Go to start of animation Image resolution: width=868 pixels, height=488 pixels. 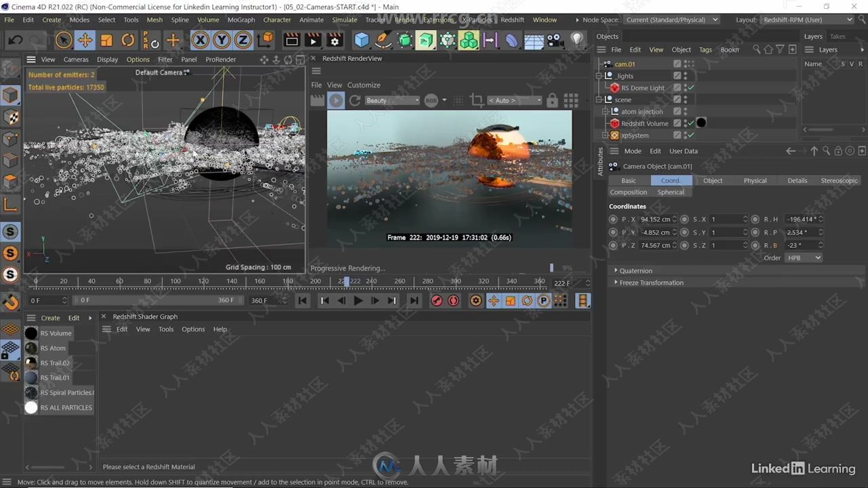coord(302,300)
